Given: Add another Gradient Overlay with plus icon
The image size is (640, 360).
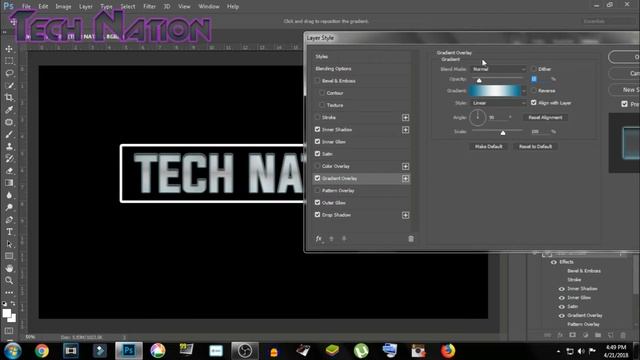Looking at the screenshot, I should tap(405, 178).
